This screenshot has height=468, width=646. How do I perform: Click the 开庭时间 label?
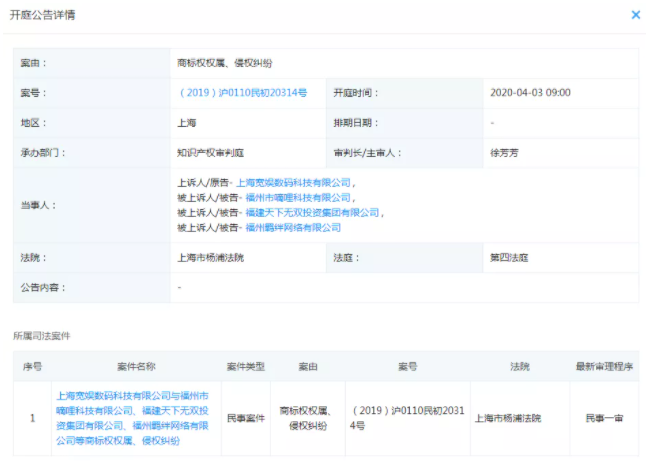click(356, 93)
